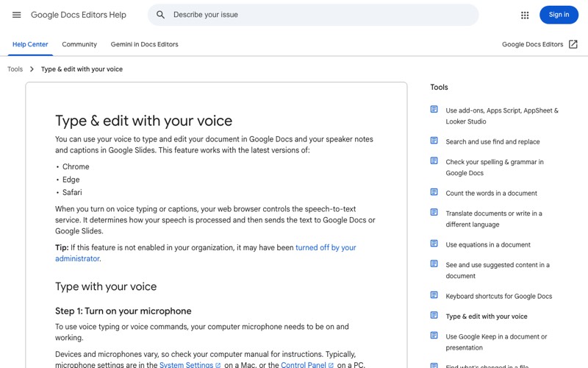Click article icon beside Translate documents
This screenshot has height=368, width=588.
click(434, 212)
